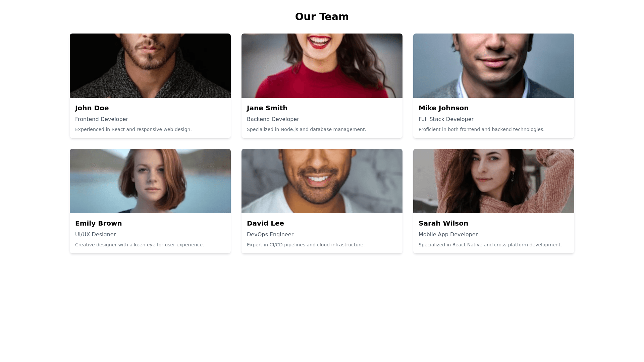The height and width of the screenshot is (362, 644).
Task: Select Mike Johnson's portrait image
Action: (494, 66)
